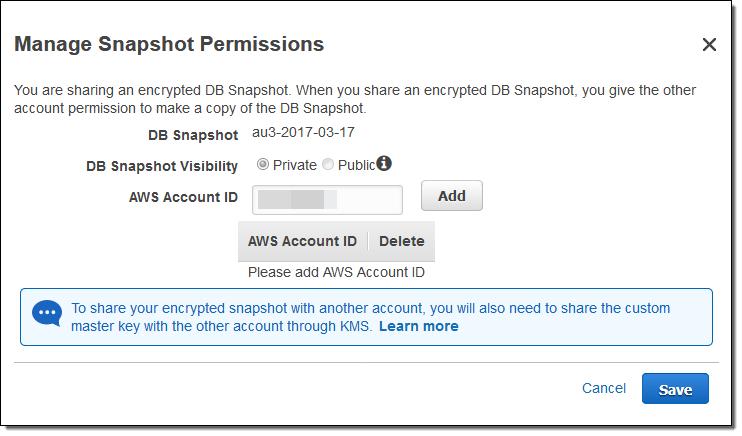742x436 pixels.
Task: Close the Manage Snapshot Permissions dialog
Action: [x=709, y=45]
